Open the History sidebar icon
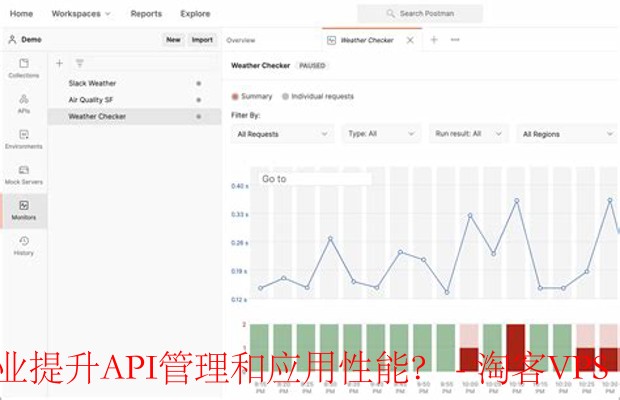 (x=23, y=245)
